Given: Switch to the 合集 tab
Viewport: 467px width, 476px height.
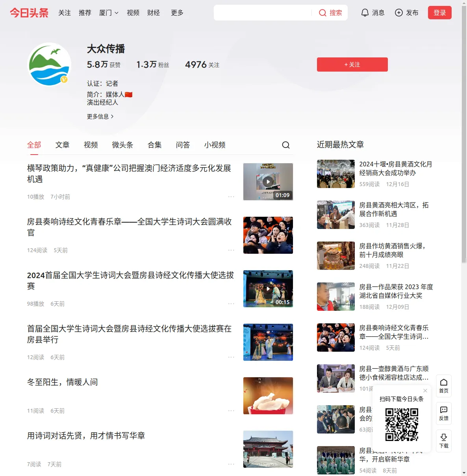Looking at the screenshot, I should (155, 145).
